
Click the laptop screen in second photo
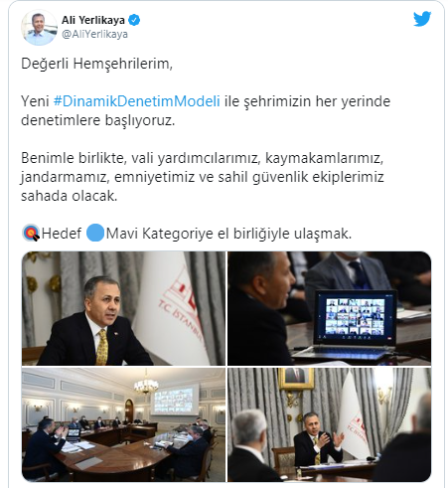355,317
